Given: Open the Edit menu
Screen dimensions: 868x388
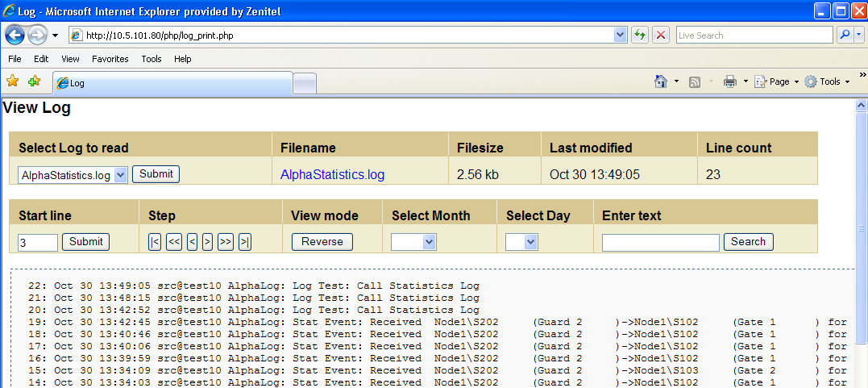Looking at the screenshot, I should pos(41,59).
